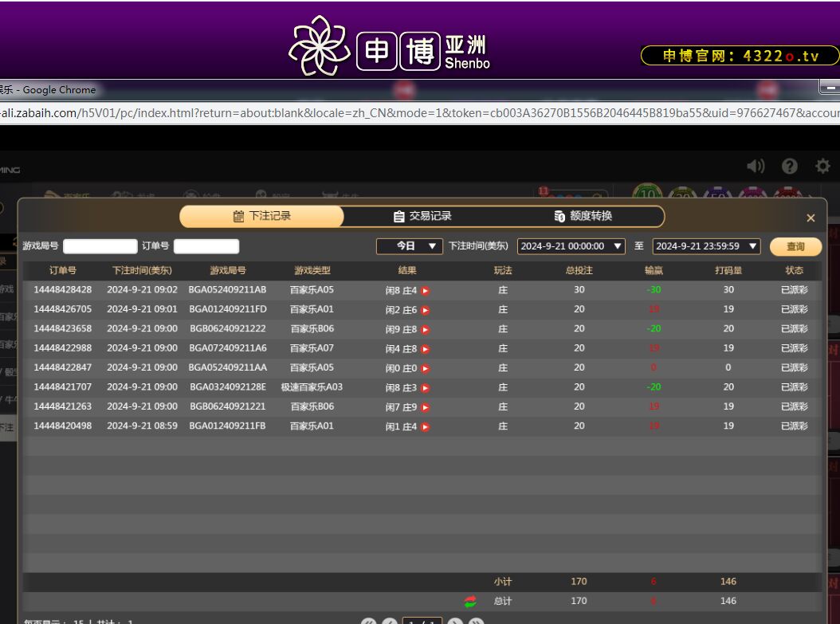The image size is (840, 624).
Task: Open settings with the gear icon
Action: click(x=822, y=166)
